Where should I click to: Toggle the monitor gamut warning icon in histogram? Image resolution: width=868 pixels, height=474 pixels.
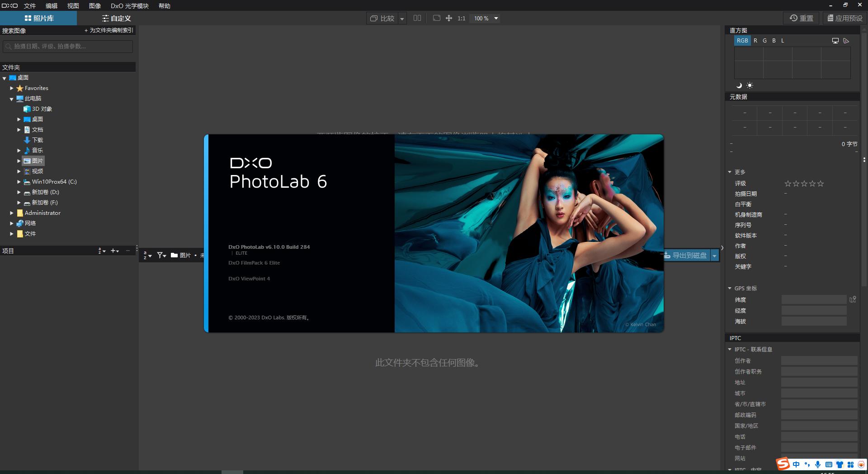pyautogui.click(x=835, y=41)
